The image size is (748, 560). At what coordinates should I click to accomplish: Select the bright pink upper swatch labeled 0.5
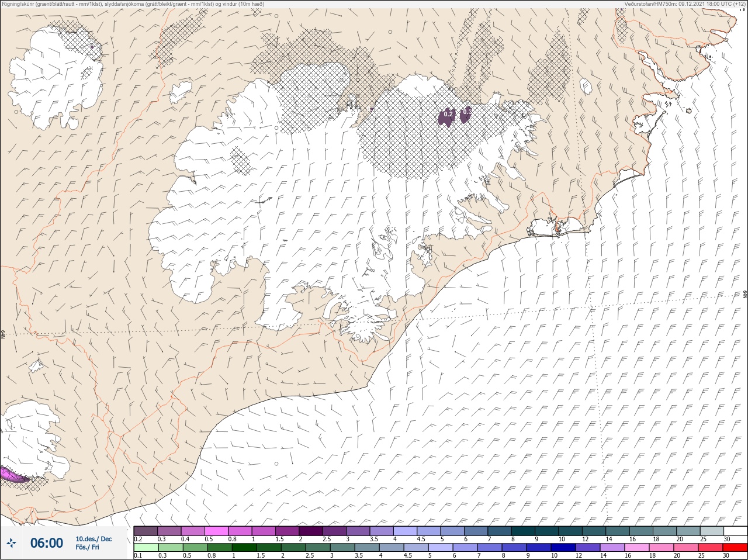[x=216, y=531]
